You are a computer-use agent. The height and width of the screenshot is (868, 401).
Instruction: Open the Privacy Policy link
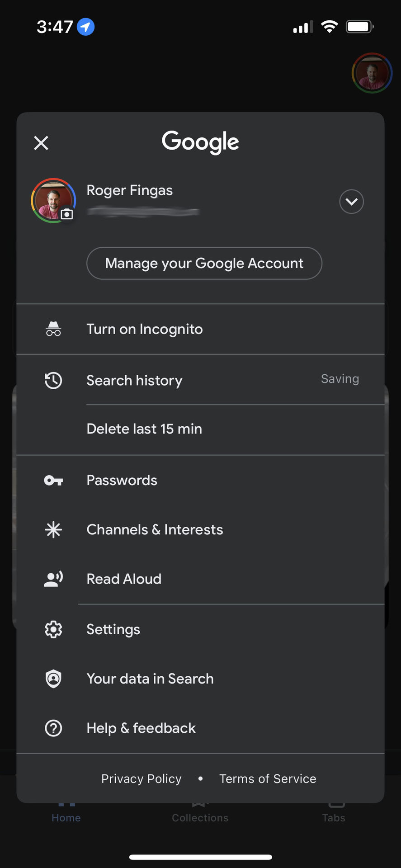141,778
